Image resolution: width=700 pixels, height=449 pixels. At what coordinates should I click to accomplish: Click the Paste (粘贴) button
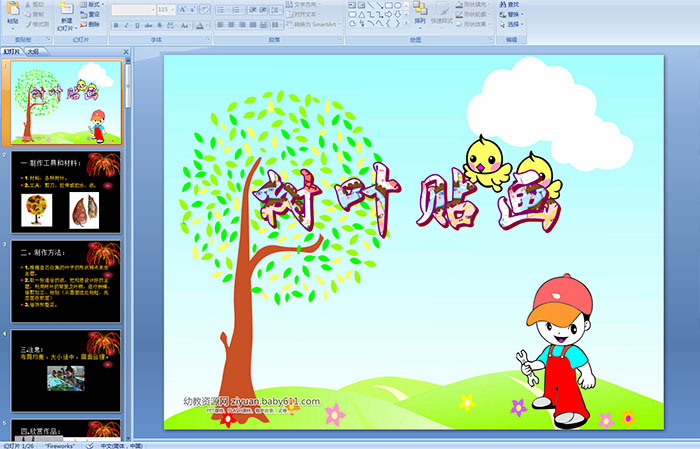(x=13, y=14)
